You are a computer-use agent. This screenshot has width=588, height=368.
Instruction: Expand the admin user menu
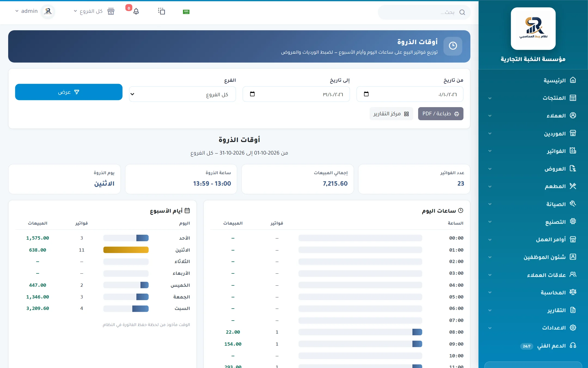pyautogui.click(x=26, y=11)
